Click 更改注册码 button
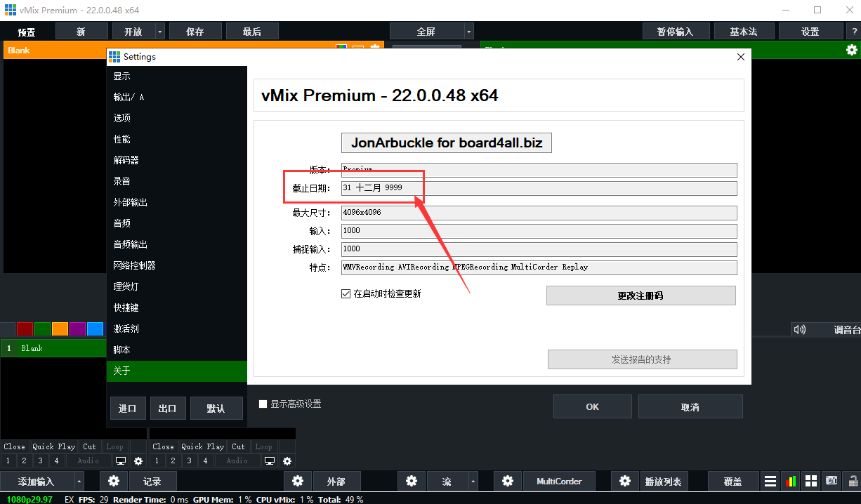 coord(640,296)
